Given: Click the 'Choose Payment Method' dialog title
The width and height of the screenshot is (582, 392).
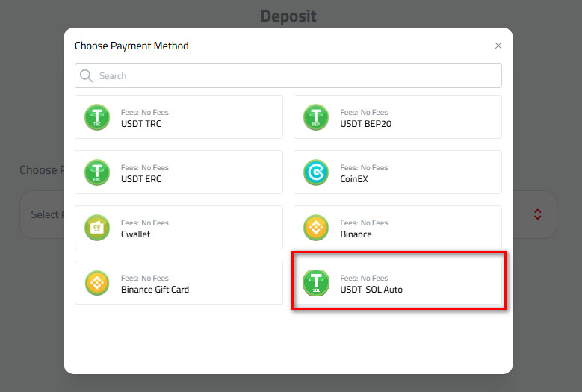Looking at the screenshot, I should pos(131,46).
